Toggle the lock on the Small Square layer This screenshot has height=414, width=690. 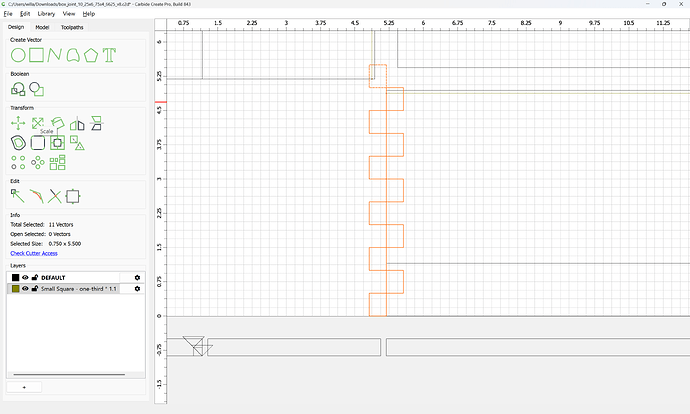point(35,289)
